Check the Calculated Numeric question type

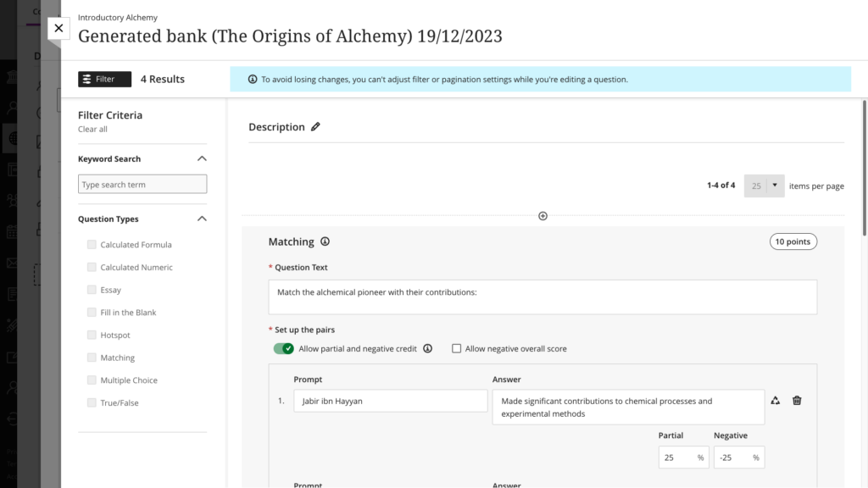pyautogui.click(x=92, y=267)
